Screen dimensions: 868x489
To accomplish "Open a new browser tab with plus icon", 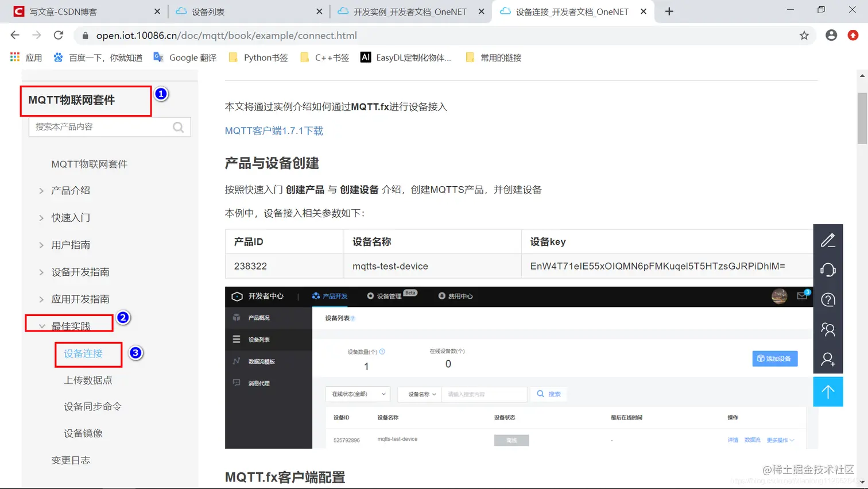I will [669, 11].
